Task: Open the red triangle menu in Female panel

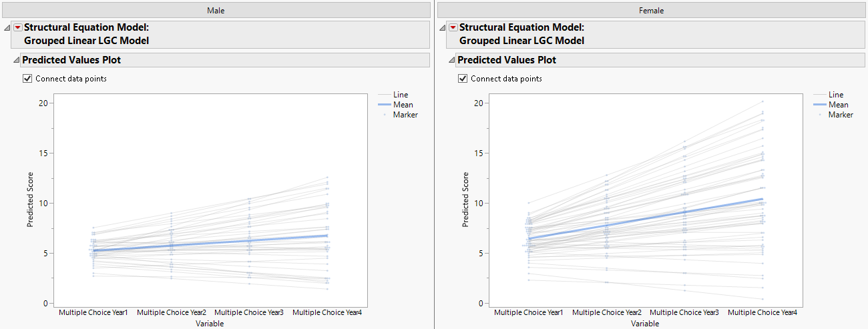Action: pos(453,27)
